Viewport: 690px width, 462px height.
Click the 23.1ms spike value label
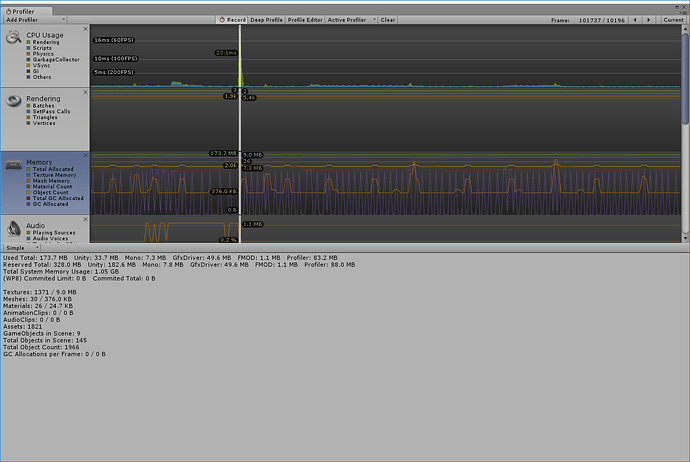click(x=227, y=53)
